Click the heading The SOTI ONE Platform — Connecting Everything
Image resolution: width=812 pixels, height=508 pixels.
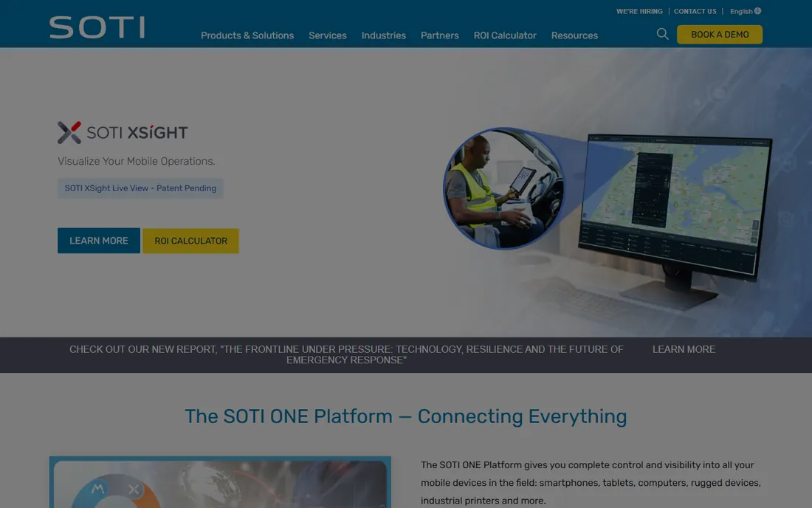click(406, 416)
